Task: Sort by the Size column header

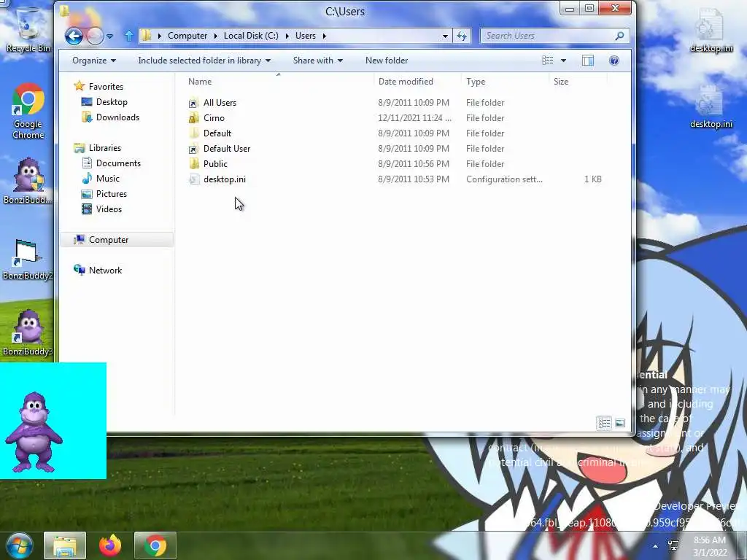Action: [561, 82]
